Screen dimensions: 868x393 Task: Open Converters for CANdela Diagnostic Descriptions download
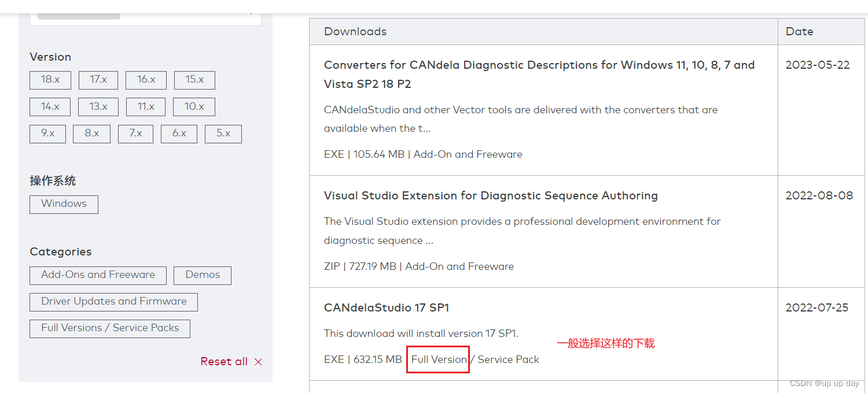tap(539, 75)
